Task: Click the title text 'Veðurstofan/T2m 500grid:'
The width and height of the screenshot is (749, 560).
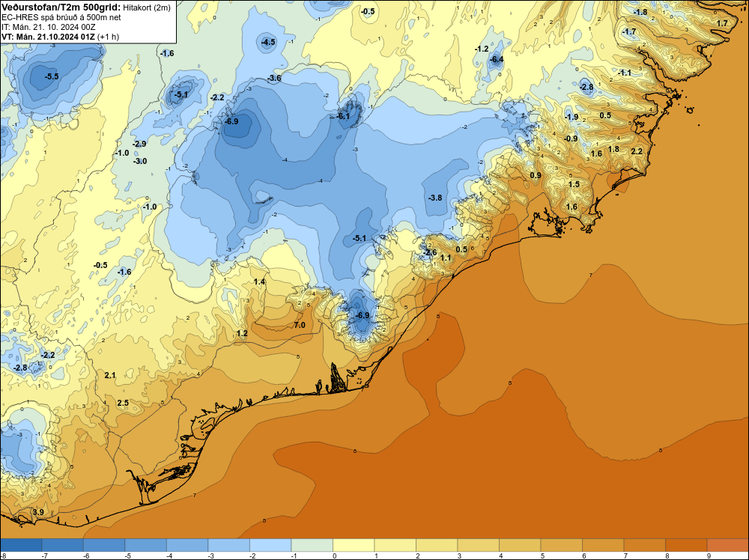Action: (61, 7)
